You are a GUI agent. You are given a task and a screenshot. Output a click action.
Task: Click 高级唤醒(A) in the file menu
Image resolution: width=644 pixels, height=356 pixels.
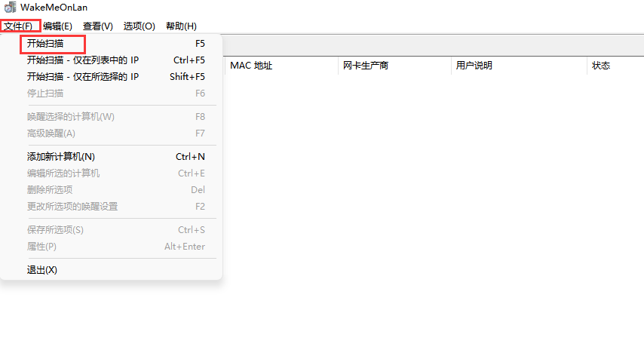tap(51, 133)
